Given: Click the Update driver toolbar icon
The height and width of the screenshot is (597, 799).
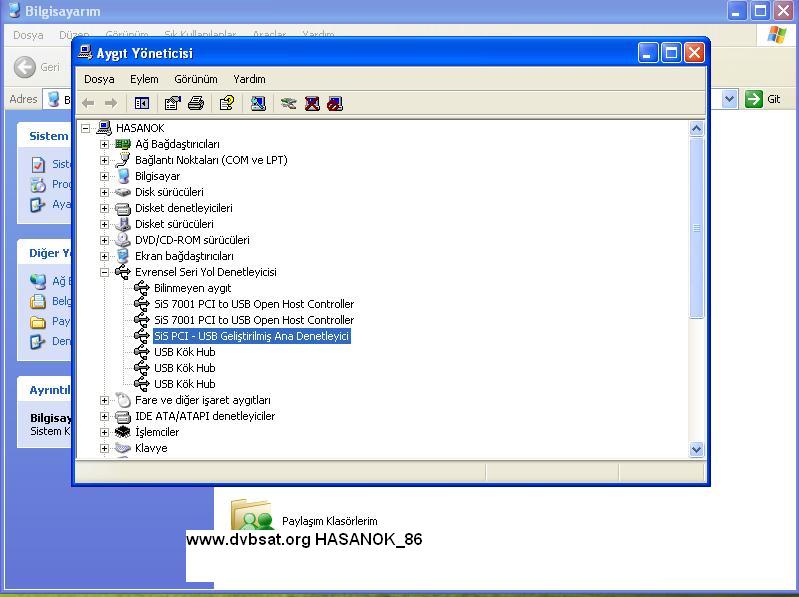Looking at the screenshot, I should click(x=288, y=103).
